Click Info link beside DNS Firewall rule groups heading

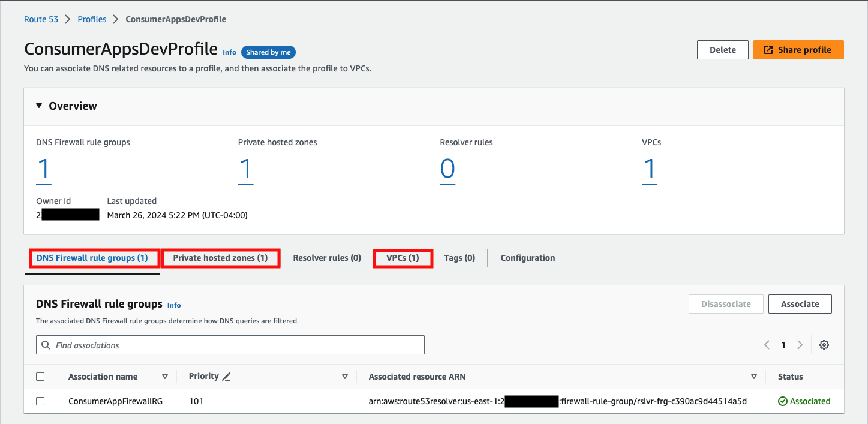point(174,305)
